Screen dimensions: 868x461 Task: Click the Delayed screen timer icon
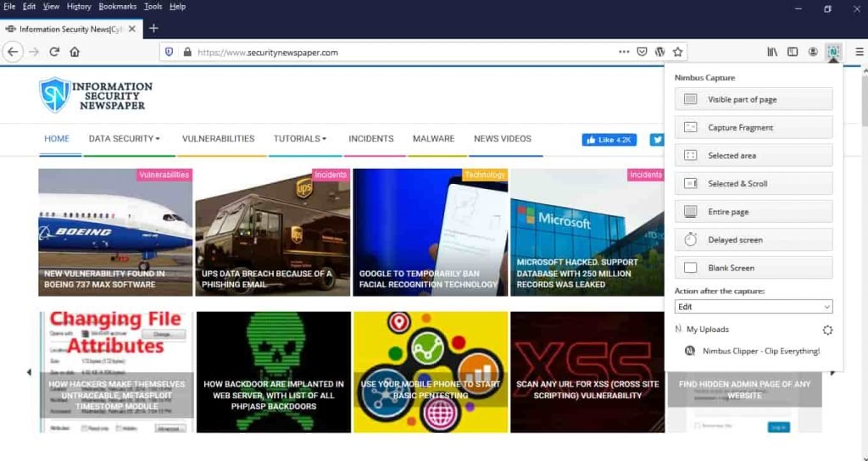pyautogui.click(x=690, y=239)
